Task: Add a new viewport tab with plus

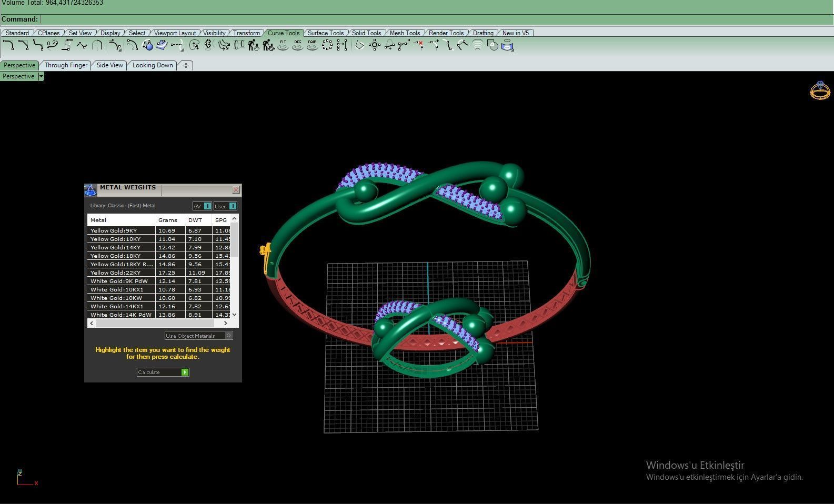Action: pyautogui.click(x=186, y=65)
